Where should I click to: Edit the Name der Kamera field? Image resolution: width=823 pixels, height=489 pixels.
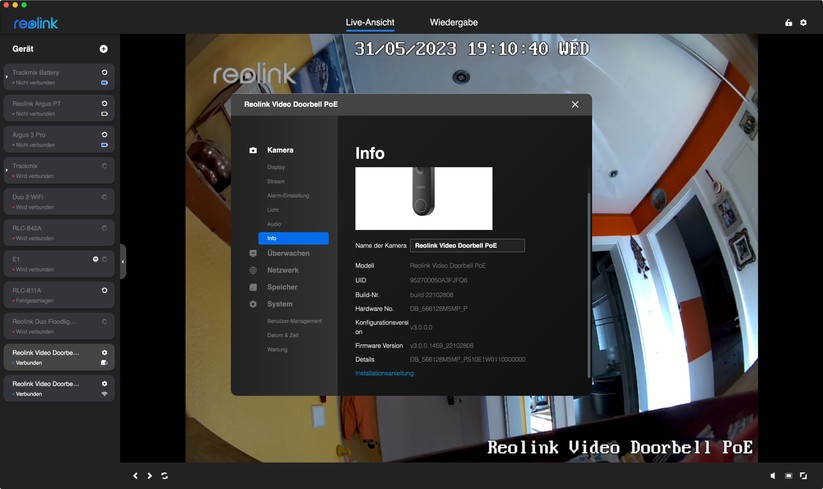[x=467, y=246]
